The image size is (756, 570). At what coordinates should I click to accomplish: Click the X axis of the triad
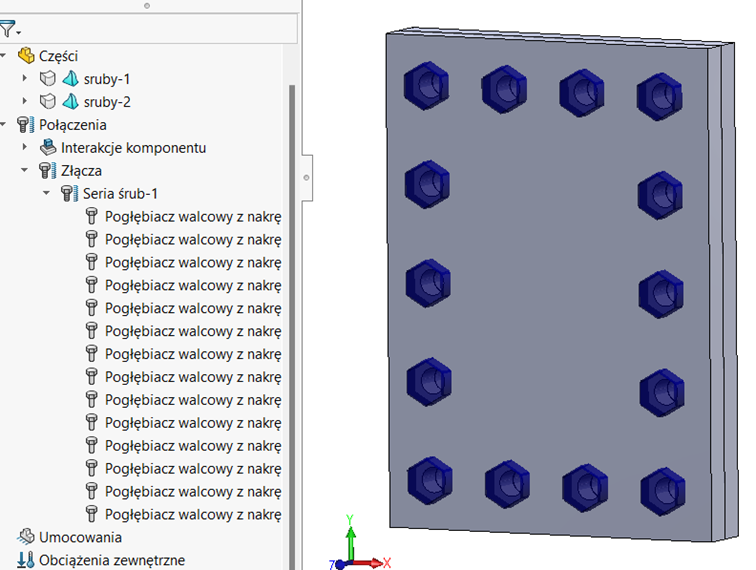click(x=369, y=562)
